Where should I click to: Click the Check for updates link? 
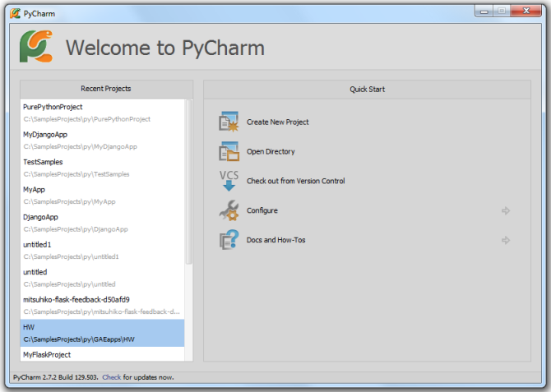pos(111,377)
